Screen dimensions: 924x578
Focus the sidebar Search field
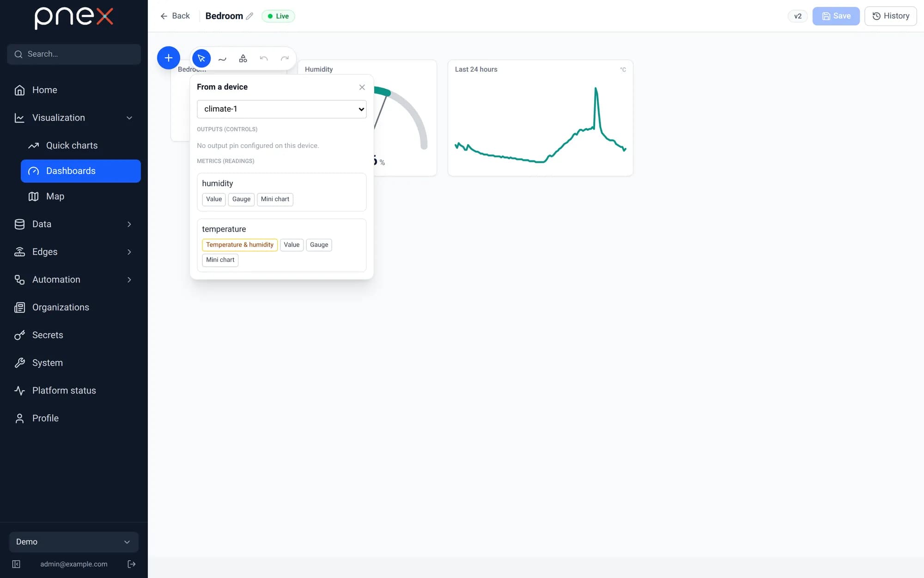74,54
